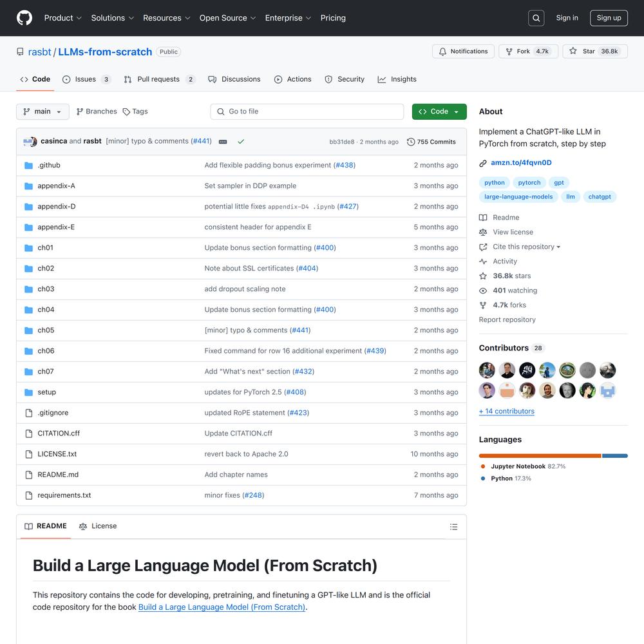Open the rasbt owner profile link
Image resolution: width=644 pixels, height=644 pixels.
(x=39, y=52)
